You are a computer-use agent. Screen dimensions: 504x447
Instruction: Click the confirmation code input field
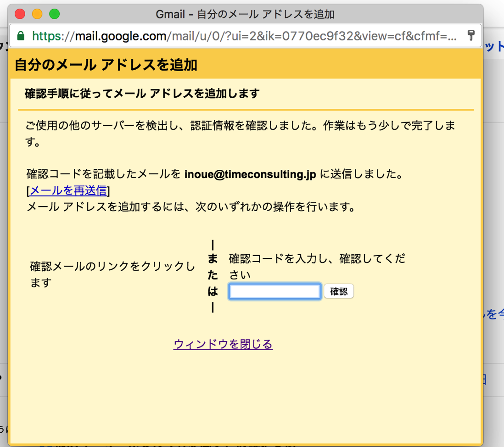[274, 291]
